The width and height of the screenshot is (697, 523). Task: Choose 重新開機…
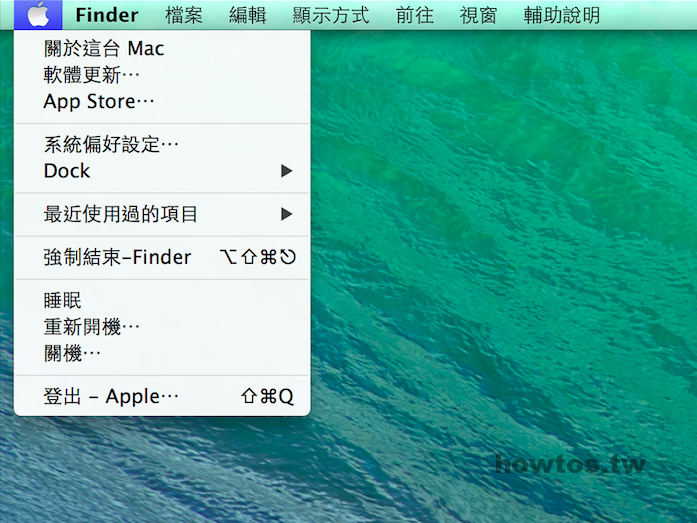tap(162, 327)
